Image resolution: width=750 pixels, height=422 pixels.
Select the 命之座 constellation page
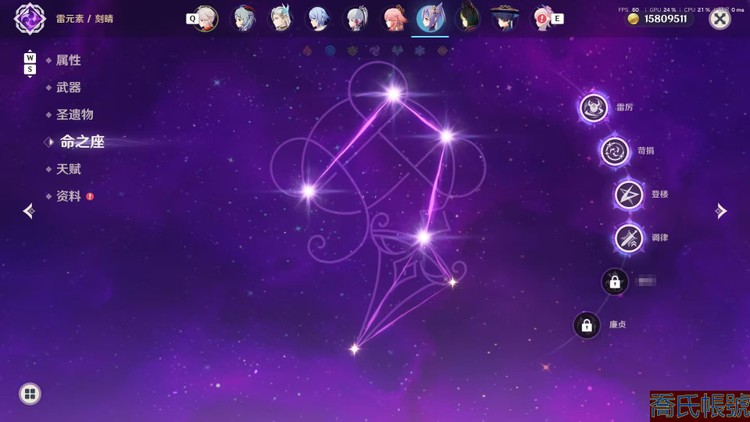(x=82, y=142)
